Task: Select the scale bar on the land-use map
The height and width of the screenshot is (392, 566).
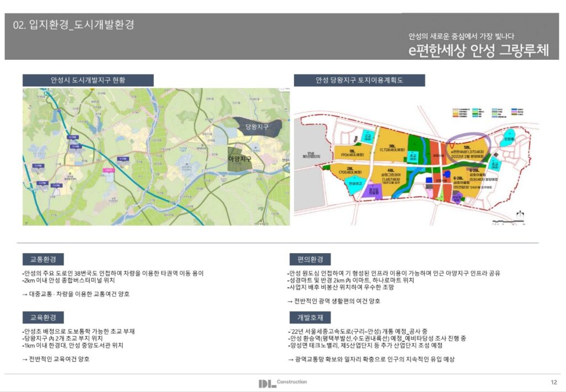Action: pyautogui.click(x=508, y=222)
